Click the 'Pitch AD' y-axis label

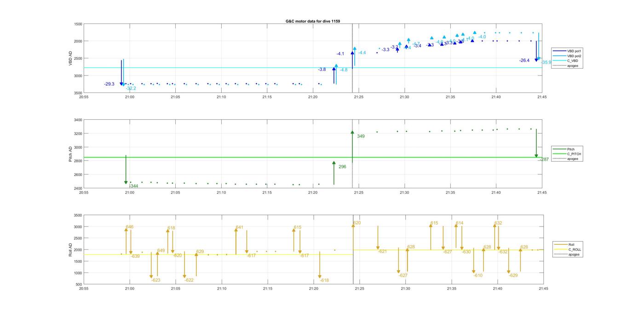point(70,154)
